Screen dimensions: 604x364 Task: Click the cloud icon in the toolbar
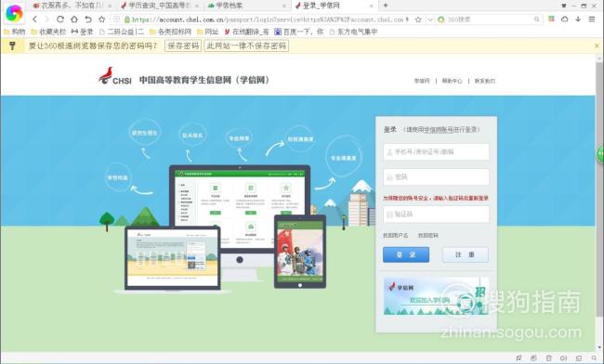[564, 19]
